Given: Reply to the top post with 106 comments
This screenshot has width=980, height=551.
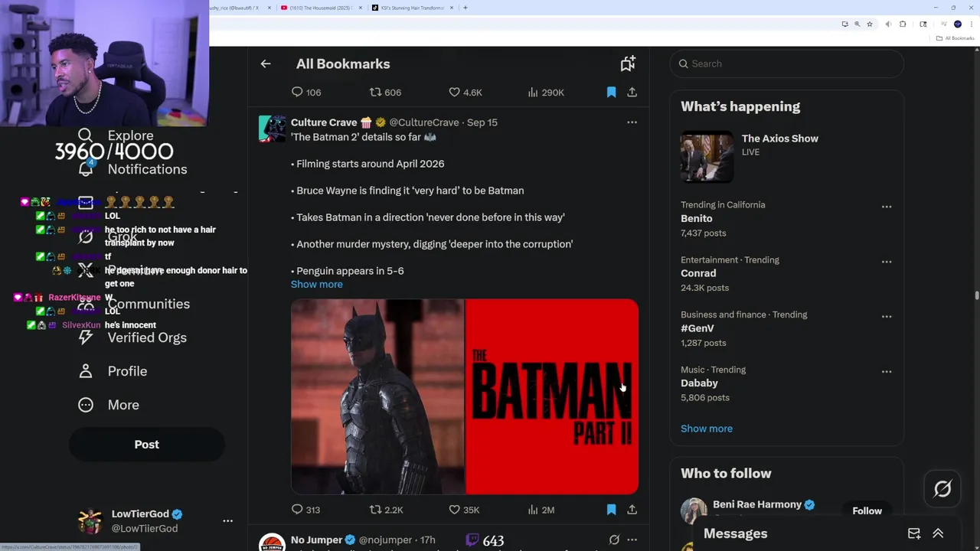Looking at the screenshot, I should 305,92.
